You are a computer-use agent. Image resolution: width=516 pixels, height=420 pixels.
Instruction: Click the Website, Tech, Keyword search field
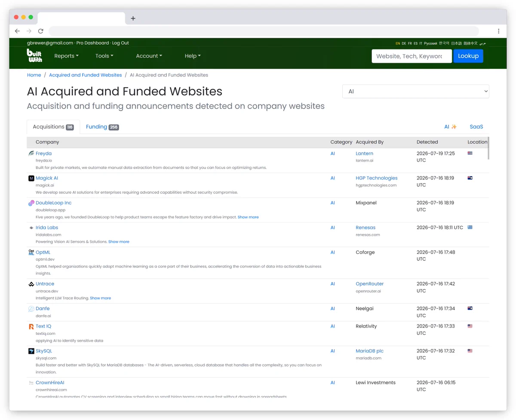tap(412, 56)
